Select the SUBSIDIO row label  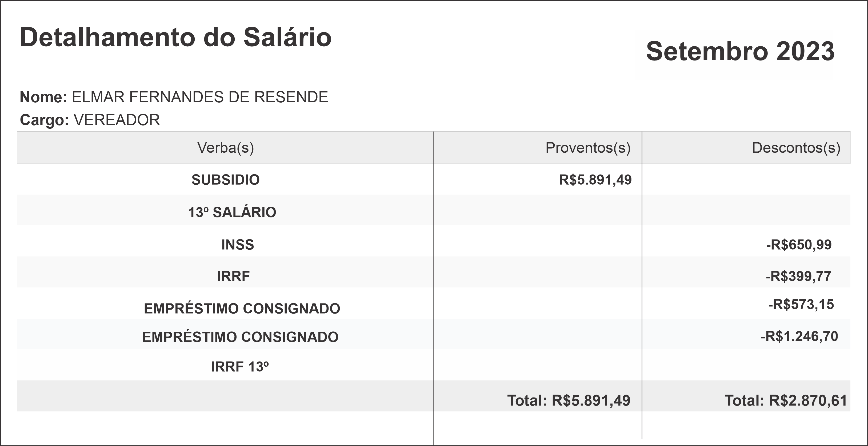click(x=225, y=180)
